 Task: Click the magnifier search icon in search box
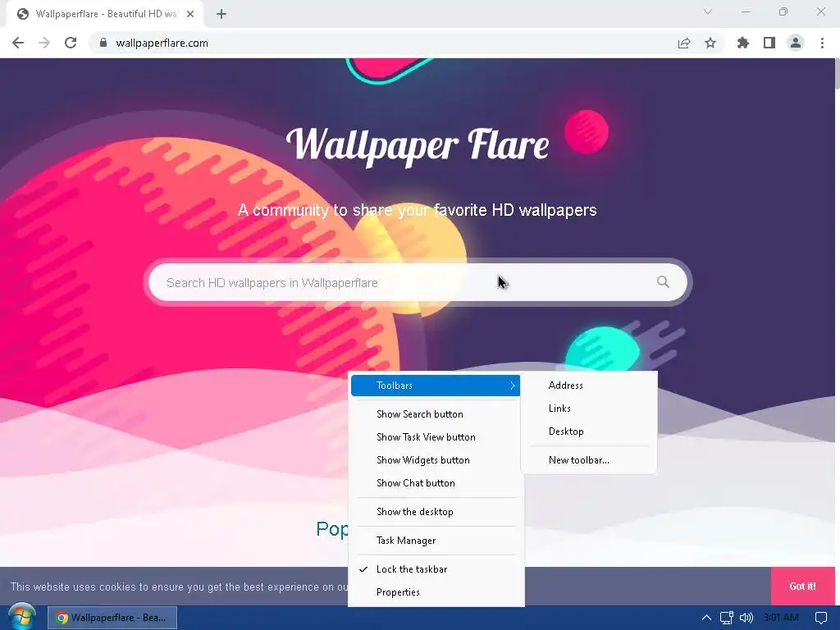pos(663,282)
